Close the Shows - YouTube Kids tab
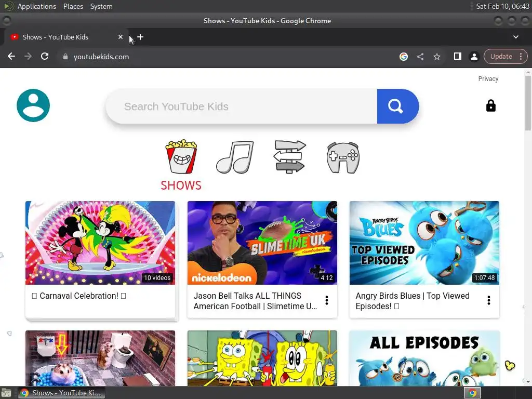 point(121,37)
